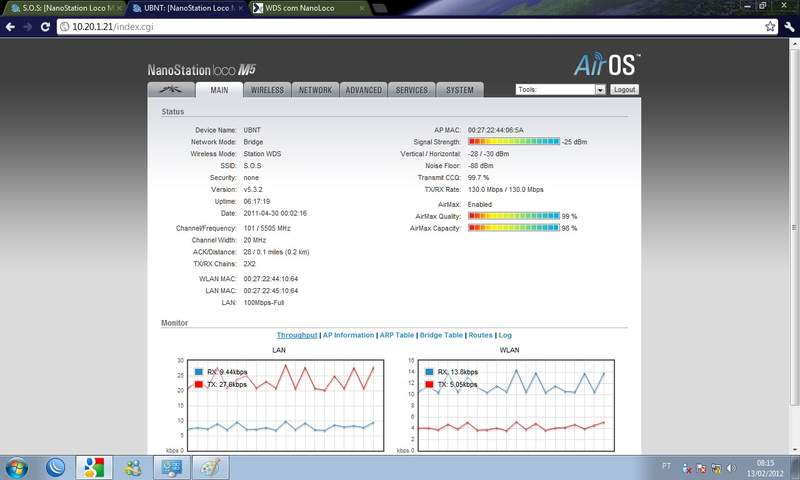800x480 pixels.
Task: Bookmark page with the star icon
Action: click(x=770, y=27)
